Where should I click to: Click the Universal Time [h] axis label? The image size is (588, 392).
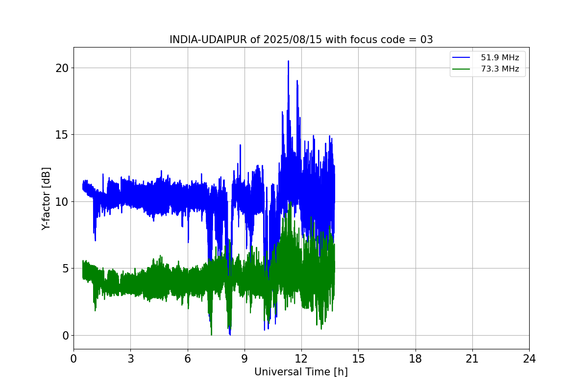pyautogui.click(x=301, y=372)
